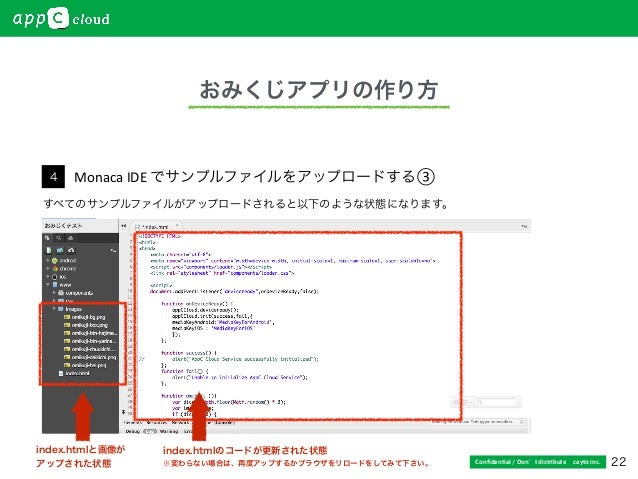Select omikuji-bg.png in the file tree

click(x=88, y=317)
